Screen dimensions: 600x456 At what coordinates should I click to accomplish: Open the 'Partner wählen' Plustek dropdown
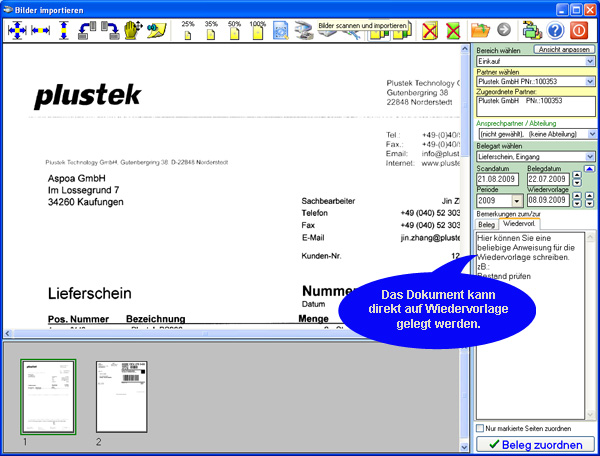click(590, 81)
